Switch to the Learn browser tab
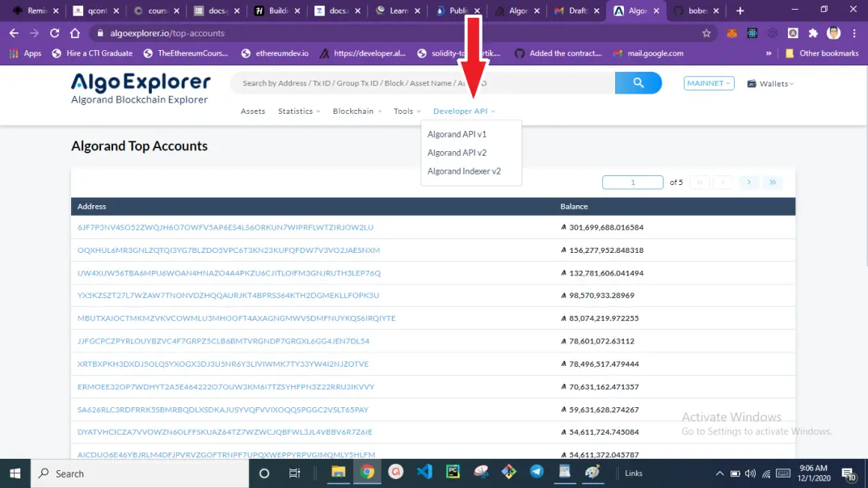Image resolution: width=868 pixels, height=488 pixels. point(398,11)
